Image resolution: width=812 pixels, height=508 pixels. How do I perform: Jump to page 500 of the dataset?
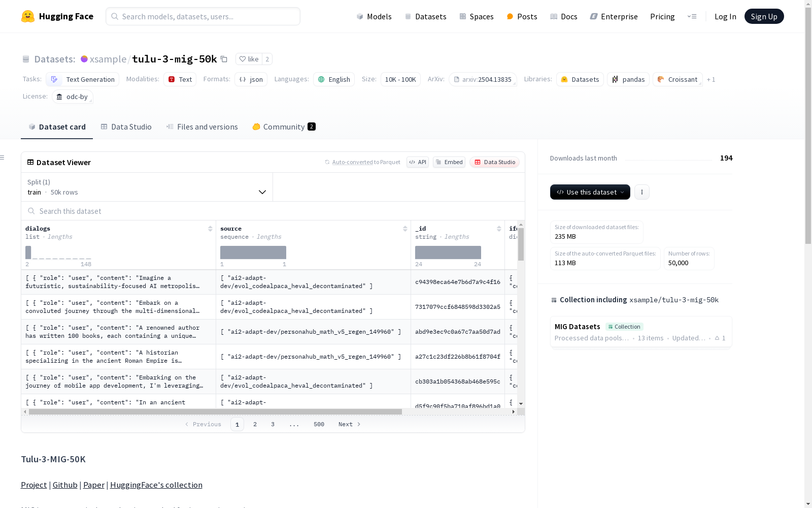point(319,424)
